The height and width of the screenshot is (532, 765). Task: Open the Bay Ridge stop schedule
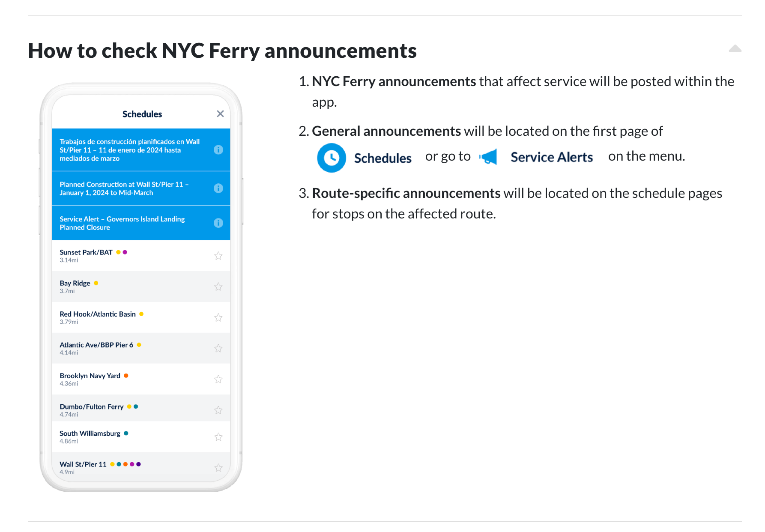141,287
